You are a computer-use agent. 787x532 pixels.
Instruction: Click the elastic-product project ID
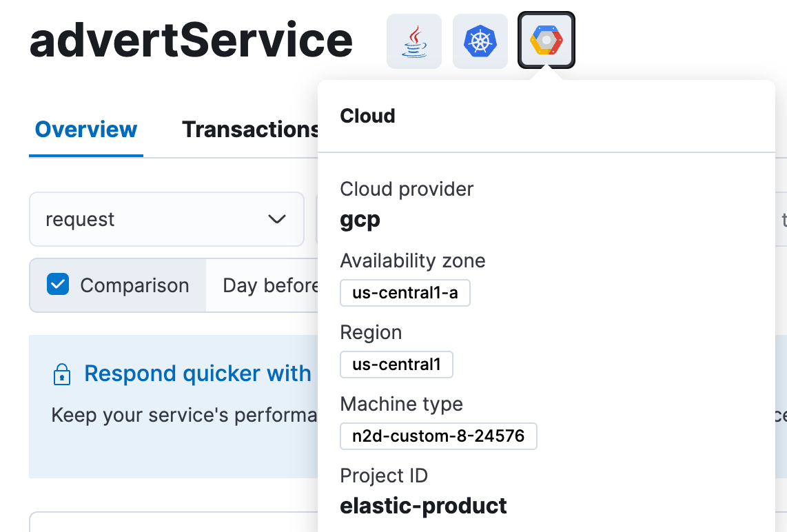(423, 505)
